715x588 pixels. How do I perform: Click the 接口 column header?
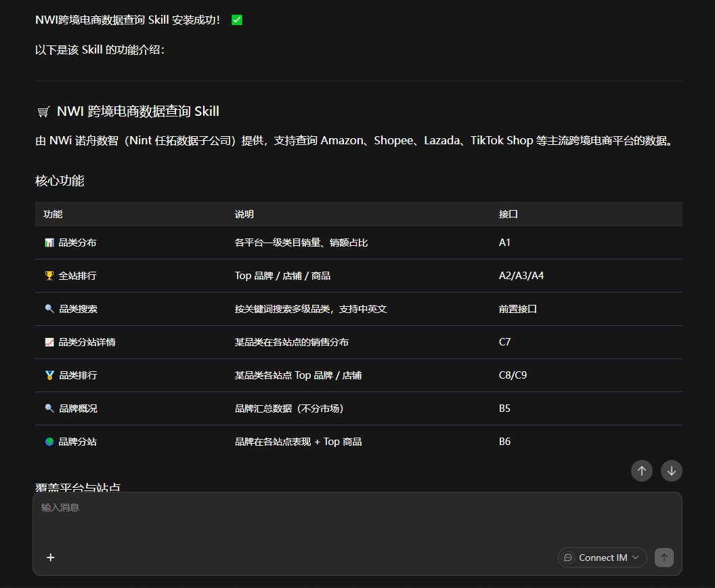click(x=508, y=214)
